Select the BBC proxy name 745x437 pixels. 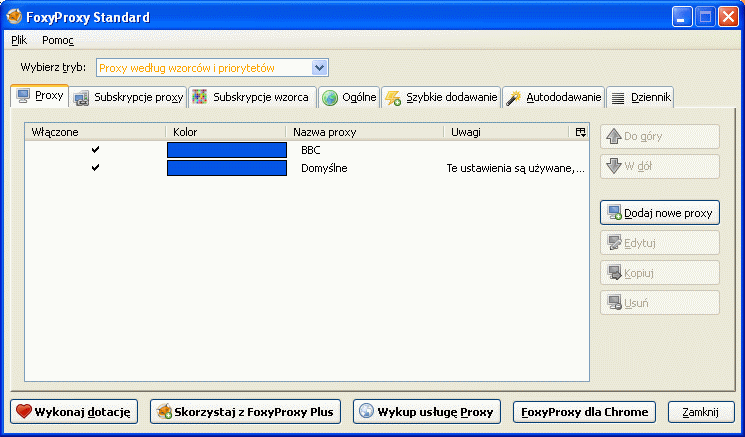(x=311, y=150)
